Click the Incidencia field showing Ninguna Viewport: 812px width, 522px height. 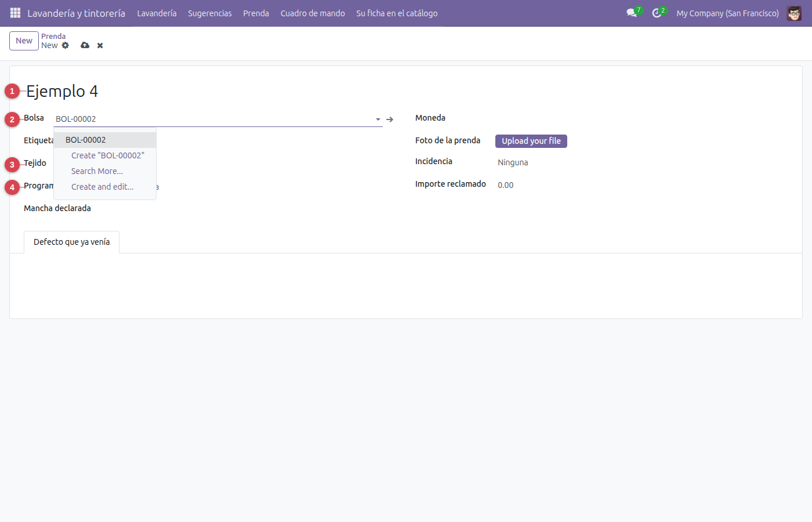click(513, 162)
